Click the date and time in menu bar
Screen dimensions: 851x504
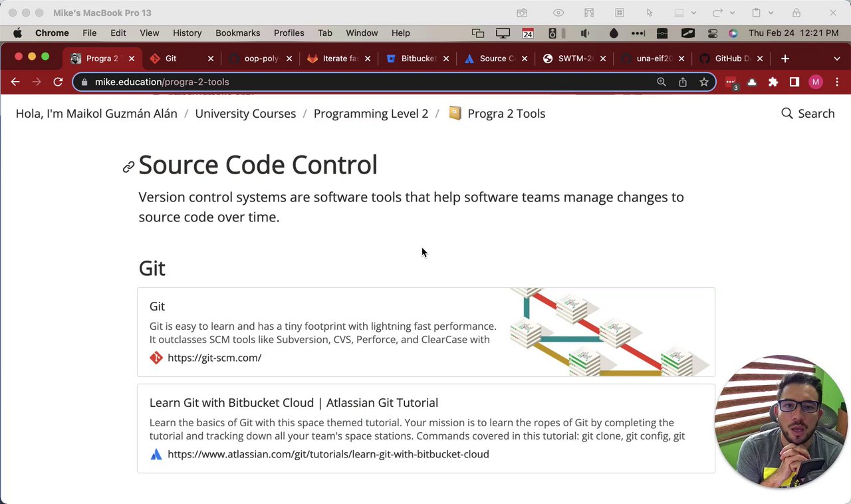pos(793,33)
